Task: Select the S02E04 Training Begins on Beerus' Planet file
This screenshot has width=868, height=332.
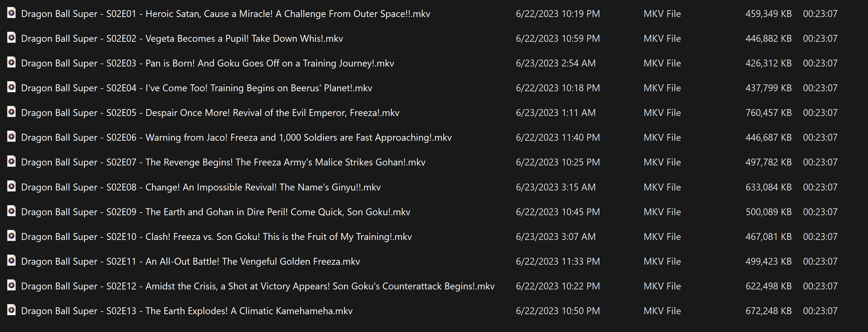Action: coord(197,88)
